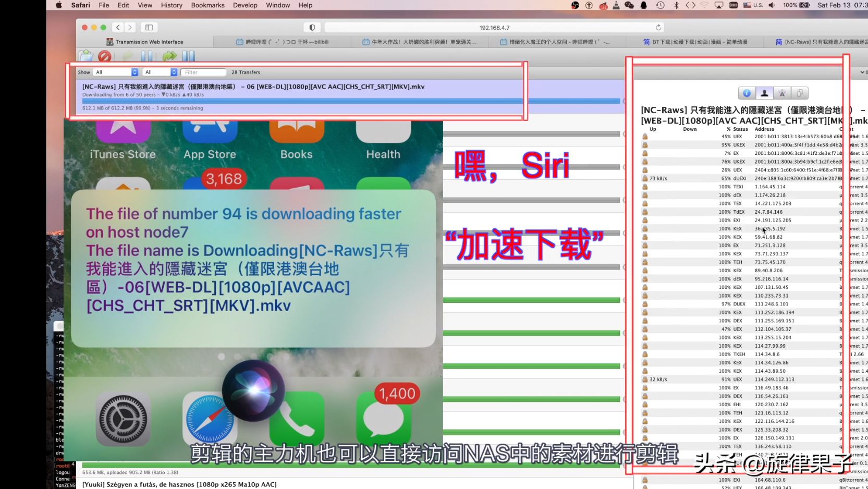Click peer address 126.150.149.131
868x489 pixels.
[x=775, y=438]
